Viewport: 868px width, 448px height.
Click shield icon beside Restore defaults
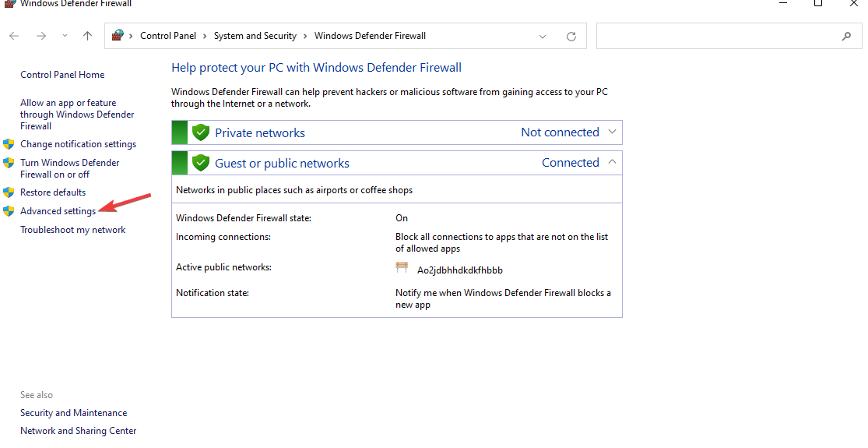[9, 192]
